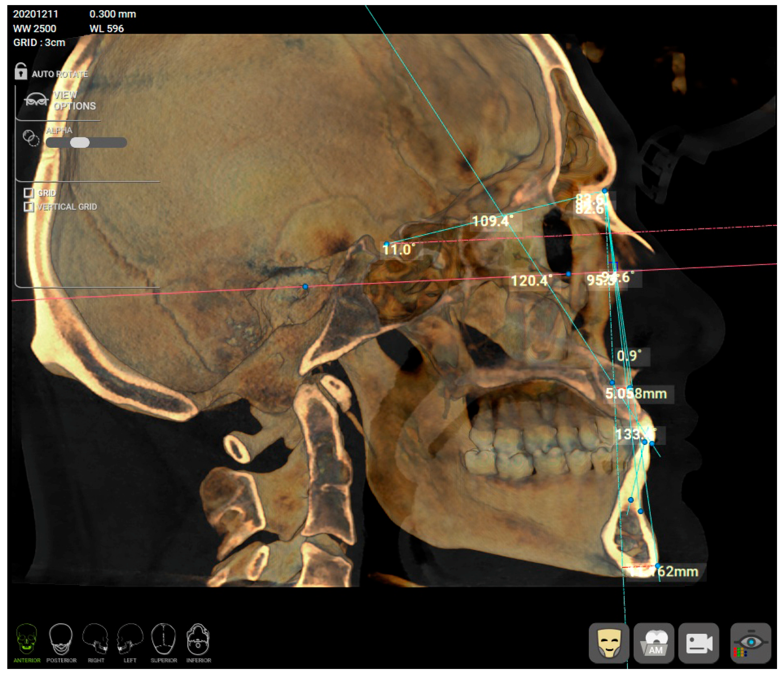
Task: Switch to the Superior skull view
Action: tap(163, 640)
